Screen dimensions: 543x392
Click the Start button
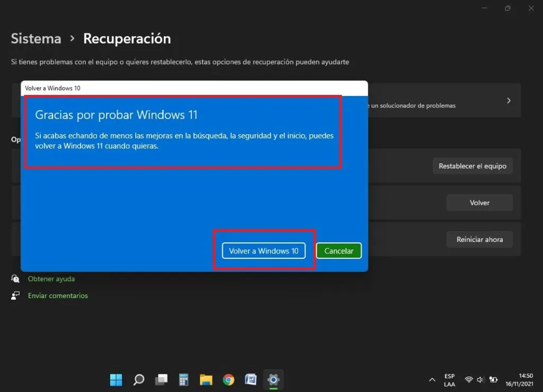pos(116,380)
